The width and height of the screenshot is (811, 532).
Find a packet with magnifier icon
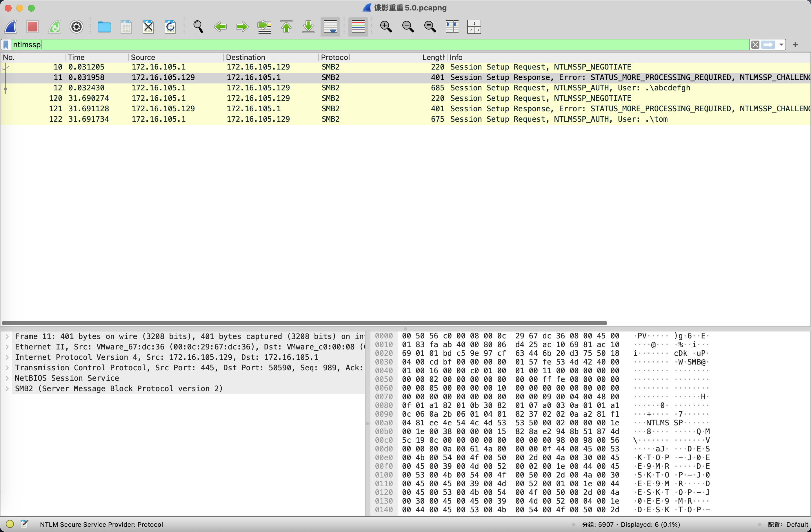click(x=198, y=27)
